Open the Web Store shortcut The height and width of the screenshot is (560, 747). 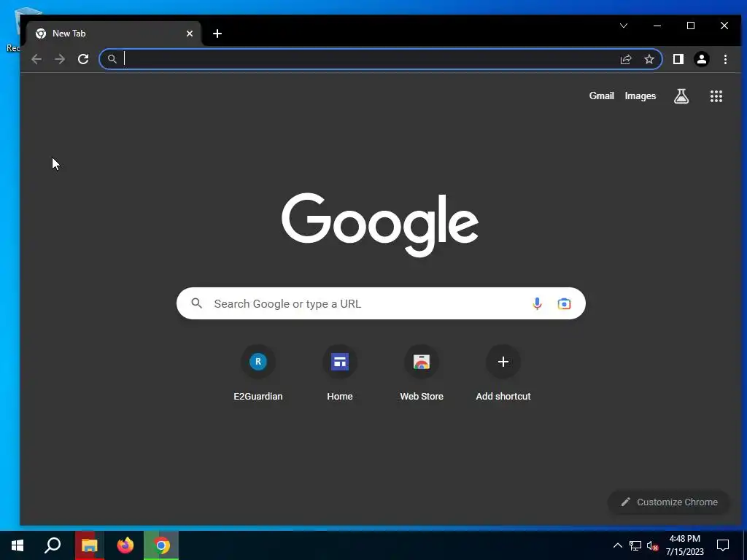[x=422, y=374]
